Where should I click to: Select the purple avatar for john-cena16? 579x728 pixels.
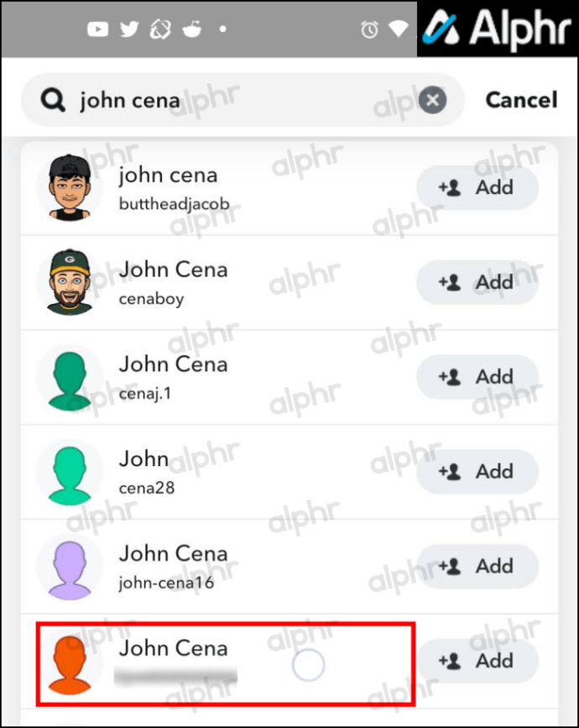coord(70,568)
